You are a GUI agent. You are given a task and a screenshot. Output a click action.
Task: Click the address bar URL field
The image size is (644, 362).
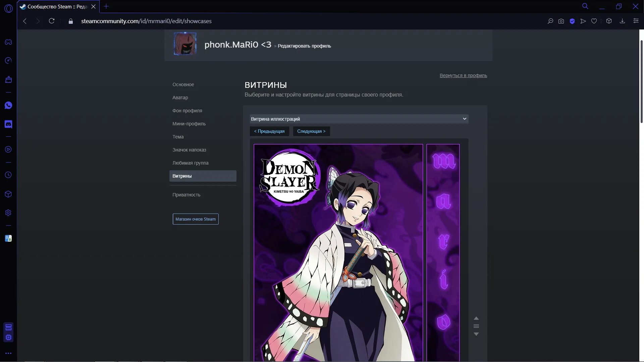(x=146, y=21)
